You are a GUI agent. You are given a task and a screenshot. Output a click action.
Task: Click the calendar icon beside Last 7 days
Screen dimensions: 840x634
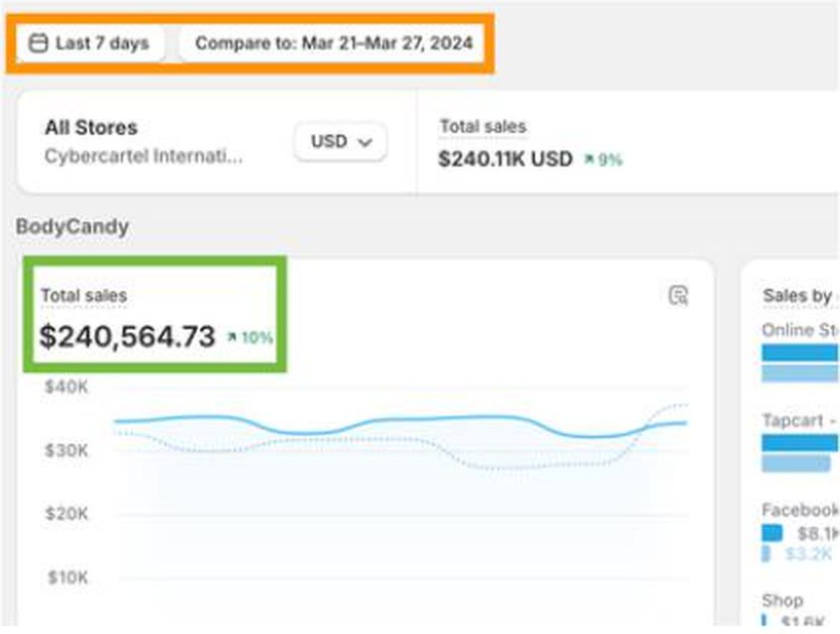38,43
